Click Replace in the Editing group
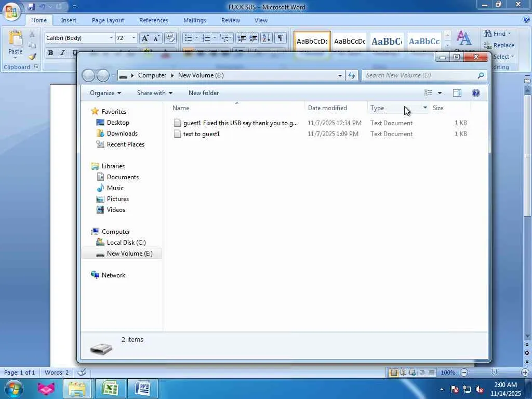 pyautogui.click(x=499, y=45)
